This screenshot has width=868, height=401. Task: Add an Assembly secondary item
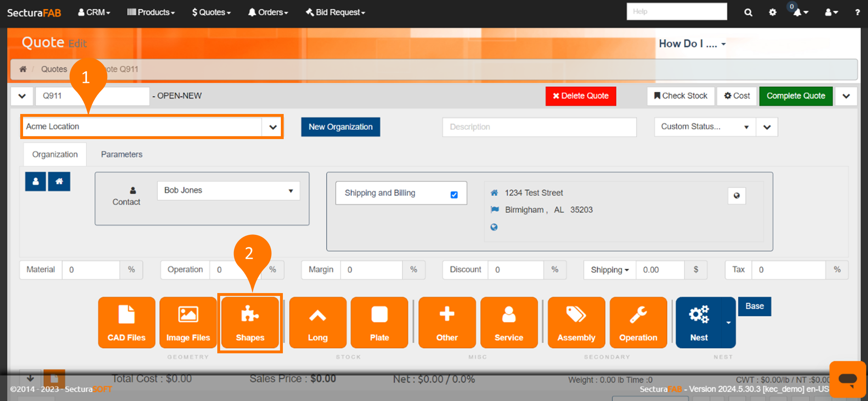(x=576, y=323)
